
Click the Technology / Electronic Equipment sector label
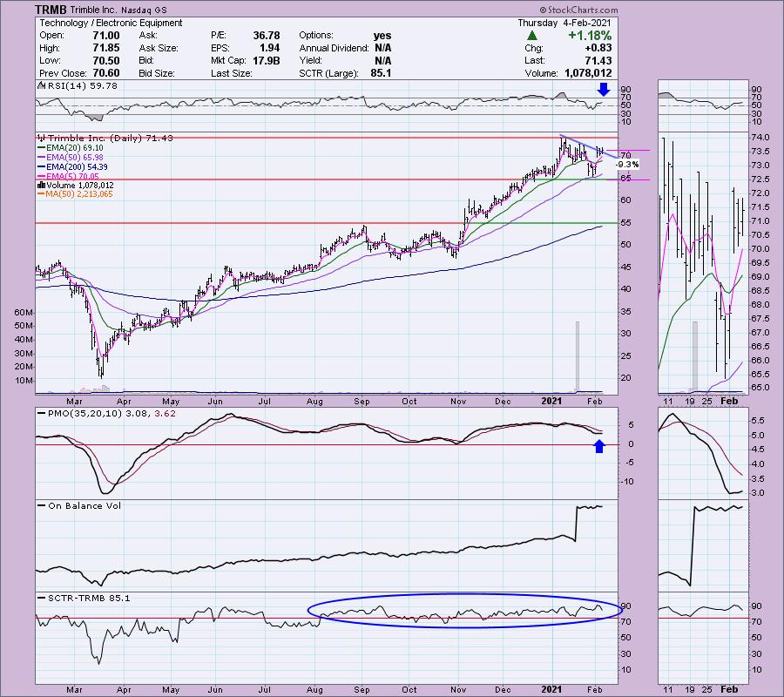click(111, 23)
